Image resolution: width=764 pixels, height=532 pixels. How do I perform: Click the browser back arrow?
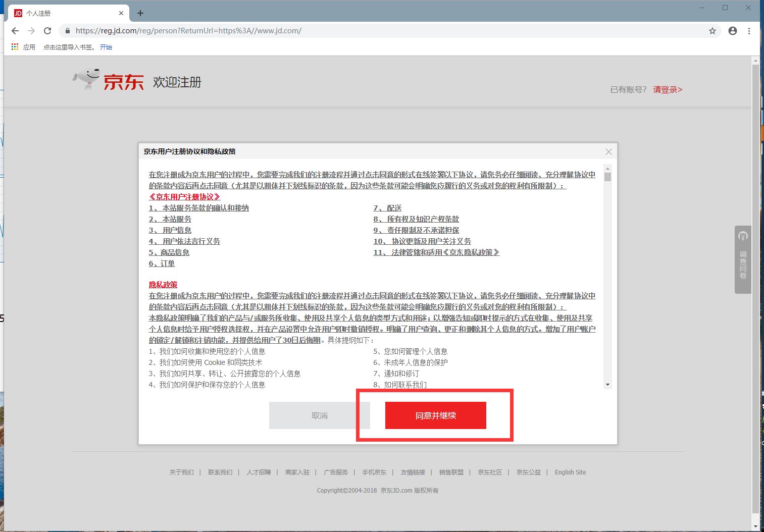[x=15, y=30]
